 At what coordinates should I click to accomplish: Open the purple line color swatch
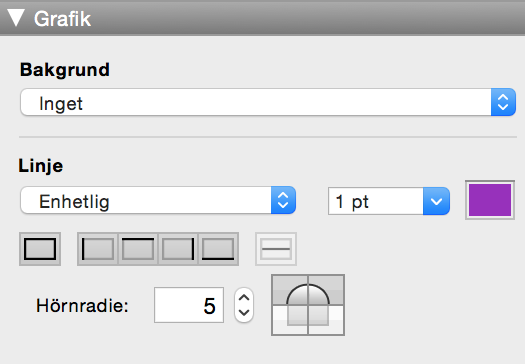pos(490,200)
